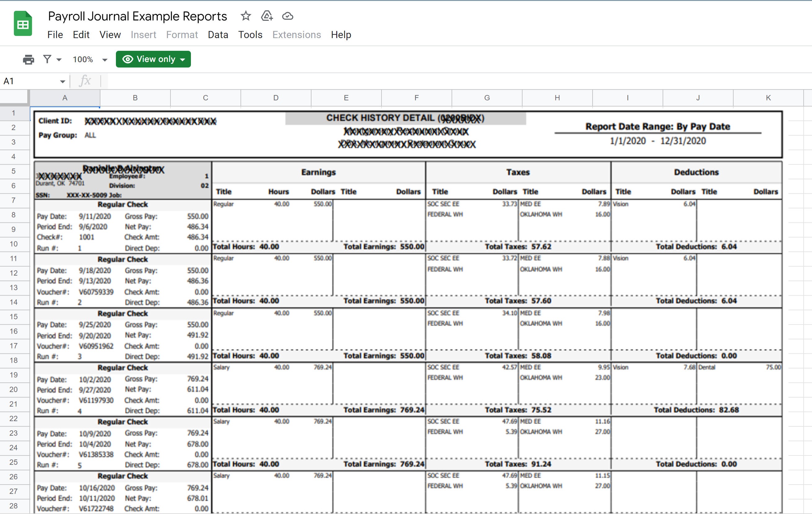Click voucher number V60759339
This screenshot has height=514, width=812.
tap(96, 292)
